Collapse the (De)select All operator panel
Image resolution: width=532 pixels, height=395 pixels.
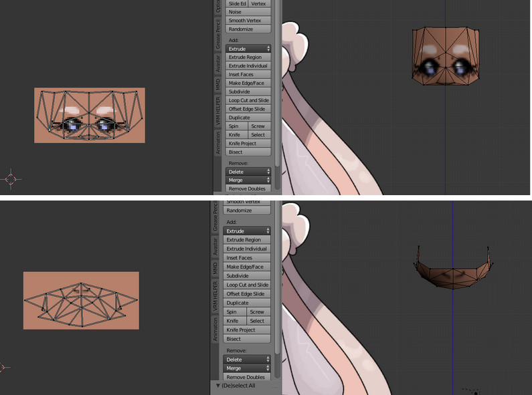[x=217, y=386]
